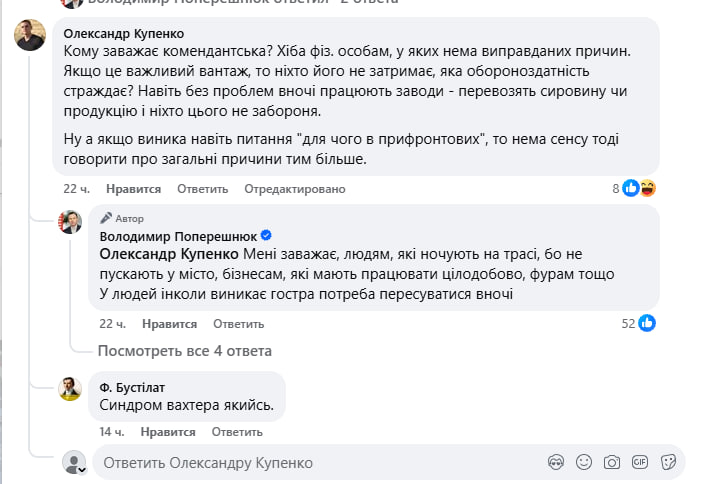Reply to Олександр Купенко's comment via Ответить
The width and height of the screenshot is (701, 484).
203,189
